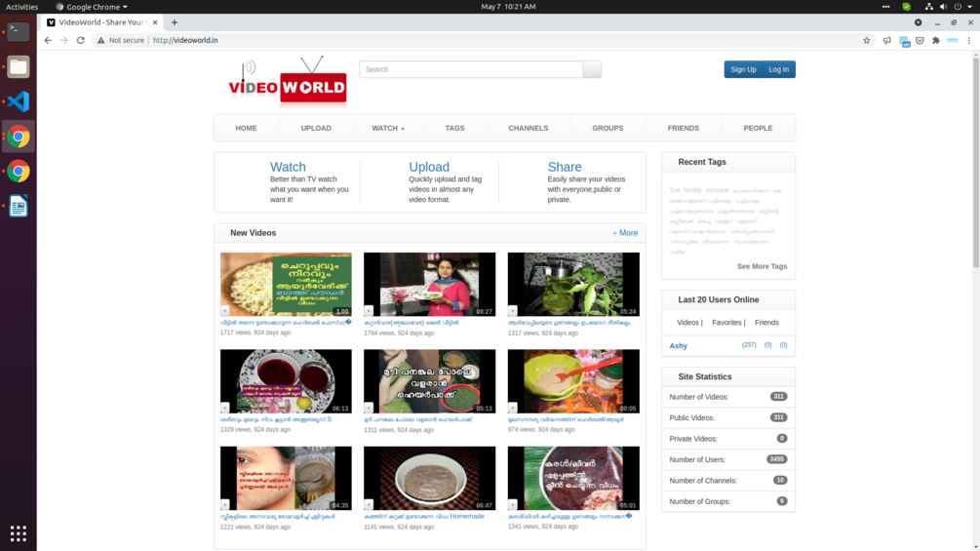The image size is (980, 551).
Task: Launch Visual Studio Code from dock
Action: [19, 101]
